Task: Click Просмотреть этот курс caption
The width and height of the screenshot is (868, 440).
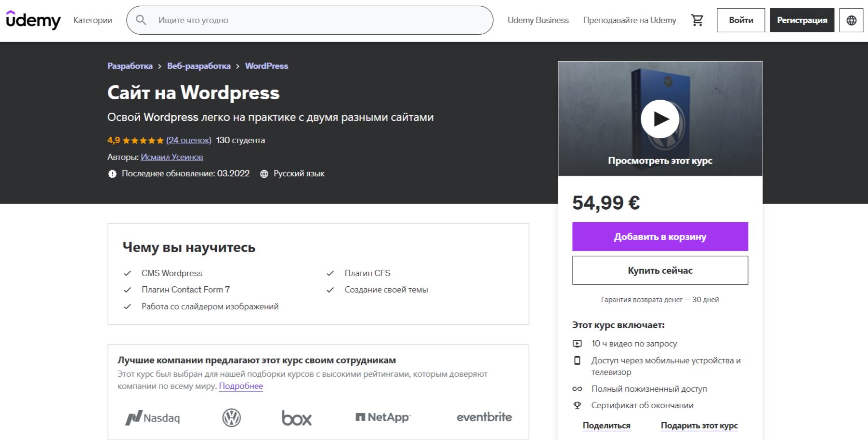Action: pos(660,161)
